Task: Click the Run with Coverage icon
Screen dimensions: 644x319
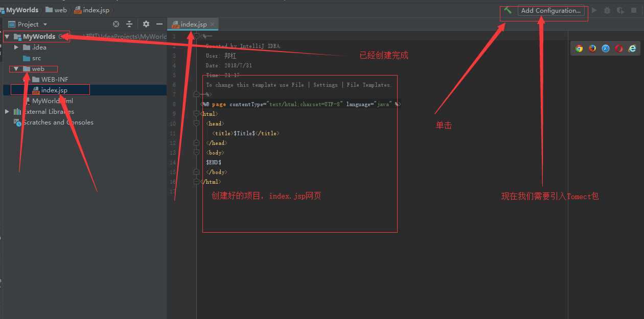Action: [620, 10]
